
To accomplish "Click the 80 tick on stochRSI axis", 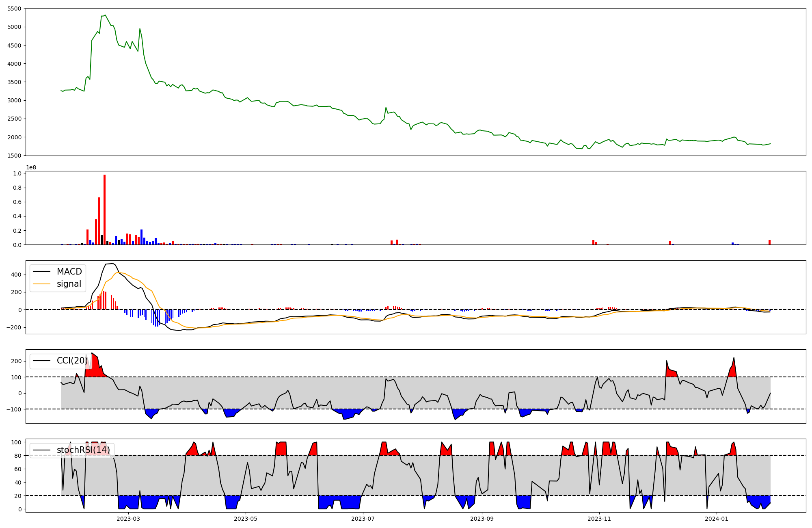I will [18, 455].
